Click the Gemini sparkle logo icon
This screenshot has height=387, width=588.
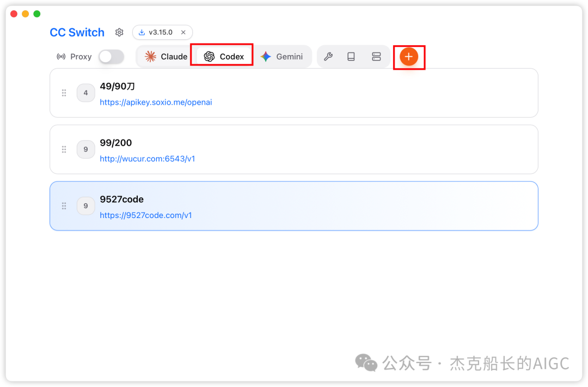tap(266, 57)
